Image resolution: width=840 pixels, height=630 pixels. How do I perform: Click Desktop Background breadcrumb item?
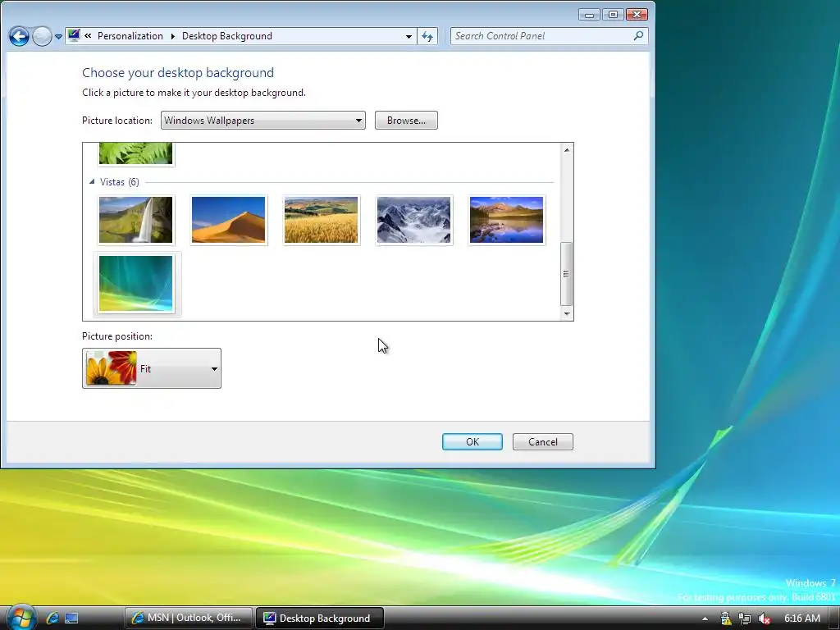tap(227, 36)
